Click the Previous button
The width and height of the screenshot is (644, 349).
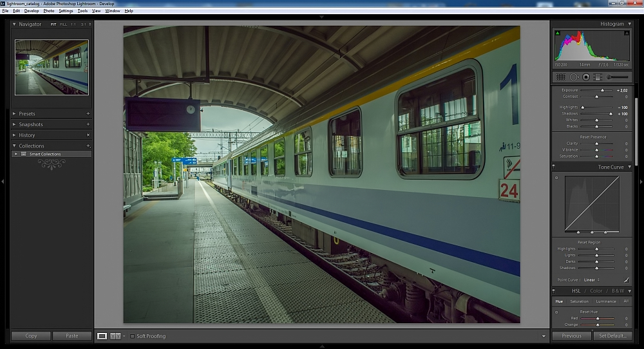571,335
